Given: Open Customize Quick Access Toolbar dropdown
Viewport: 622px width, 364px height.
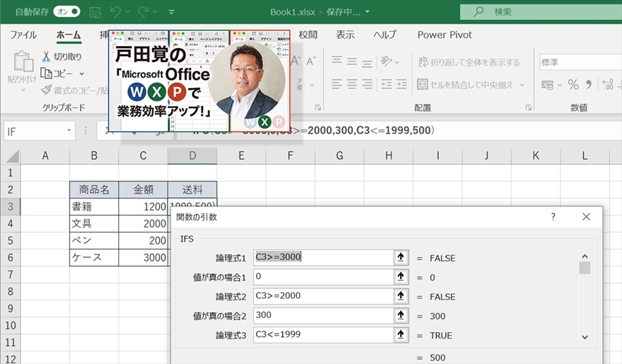Looking at the screenshot, I should click(171, 12).
